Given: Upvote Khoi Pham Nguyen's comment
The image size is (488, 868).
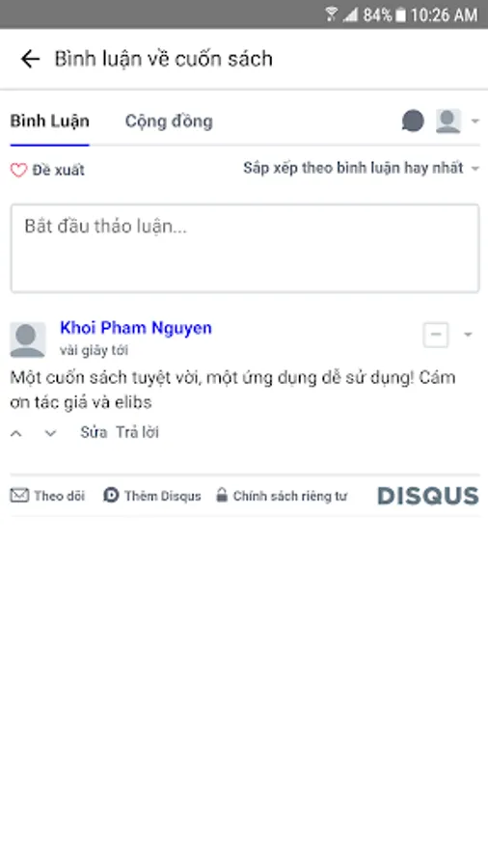Looking at the screenshot, I should tap(16, 433).
